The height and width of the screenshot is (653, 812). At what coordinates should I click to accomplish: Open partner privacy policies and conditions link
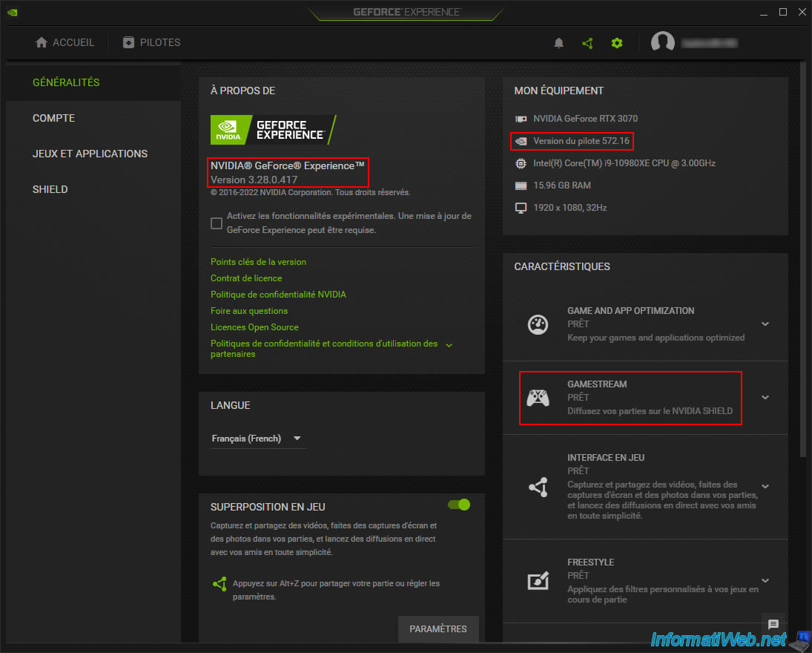323,349
